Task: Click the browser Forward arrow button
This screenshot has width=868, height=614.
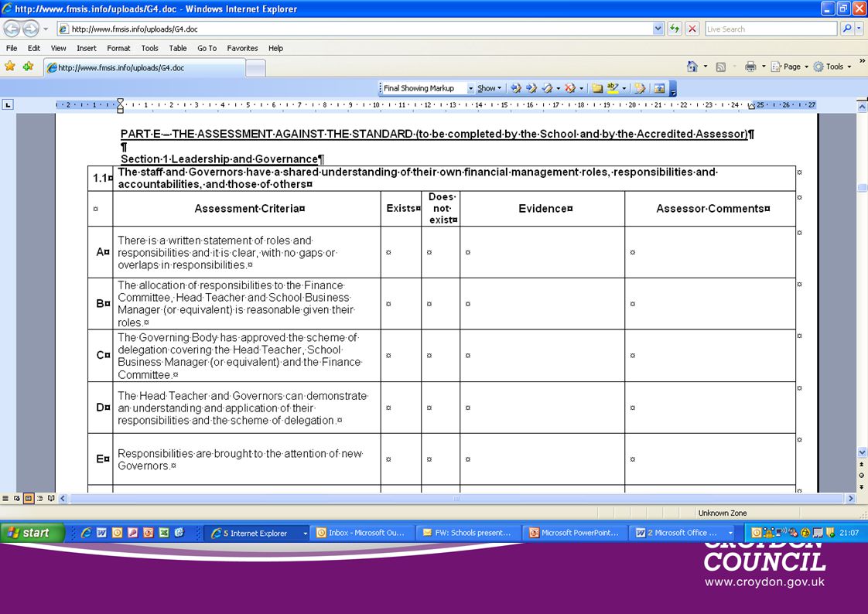Action: tap(31, 28)
